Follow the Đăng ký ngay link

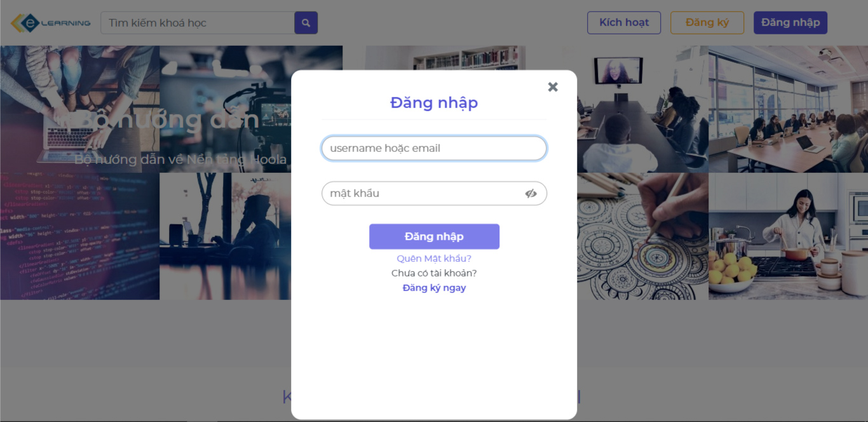point(434,288)
